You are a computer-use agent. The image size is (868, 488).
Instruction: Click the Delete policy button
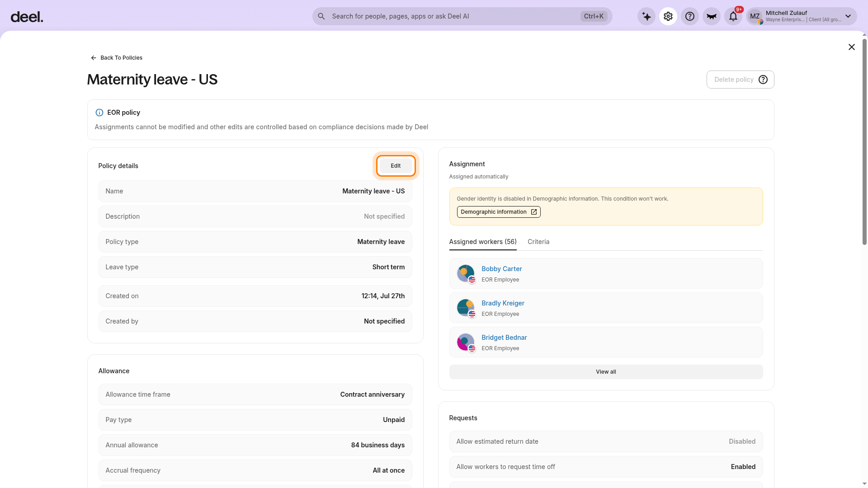tap(741, 80)
